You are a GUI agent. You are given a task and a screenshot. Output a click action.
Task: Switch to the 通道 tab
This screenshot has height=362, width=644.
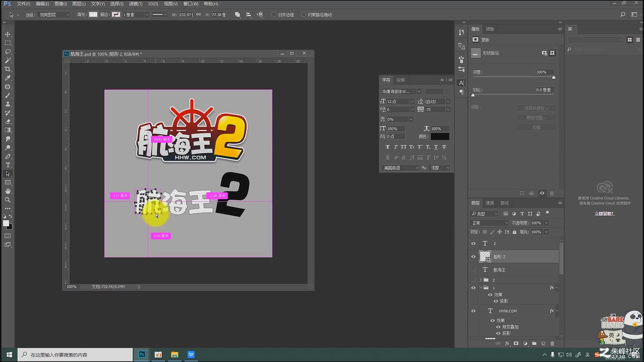[x=490, y=203]
